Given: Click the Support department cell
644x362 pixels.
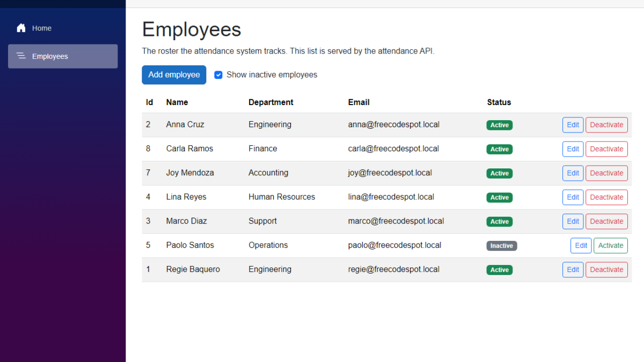Looking at the screenshot, I should pyautogui.click(x=262, y=221).
